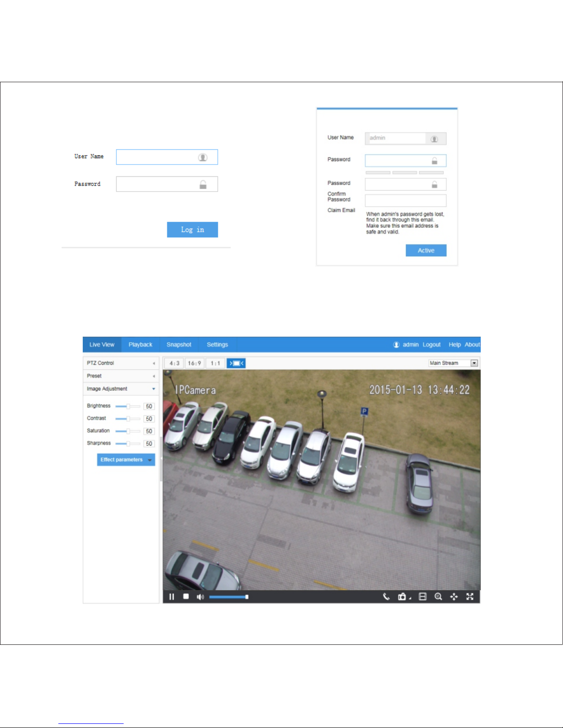Focus the login Password field
Image resolution: width=563 pixels, height=728 pixels.
tap(167, 184)
